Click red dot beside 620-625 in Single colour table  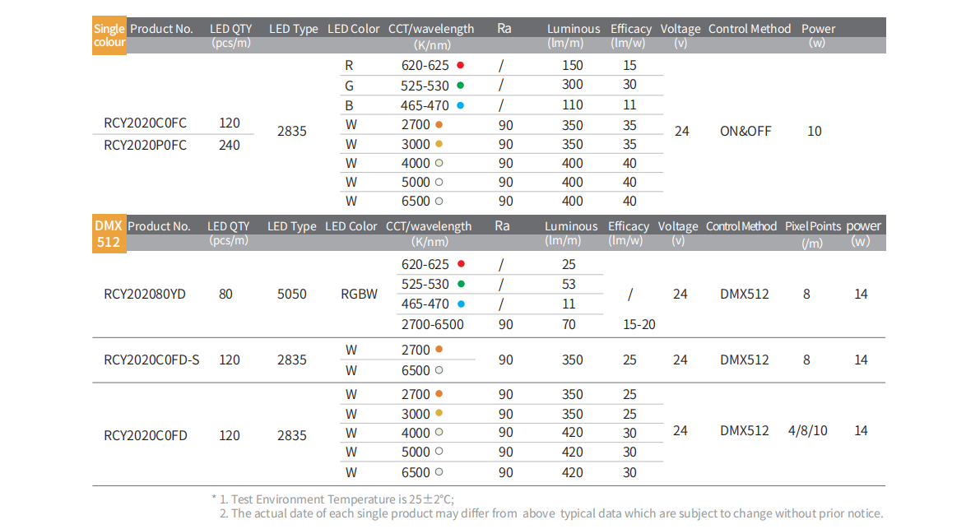(461, 65)
